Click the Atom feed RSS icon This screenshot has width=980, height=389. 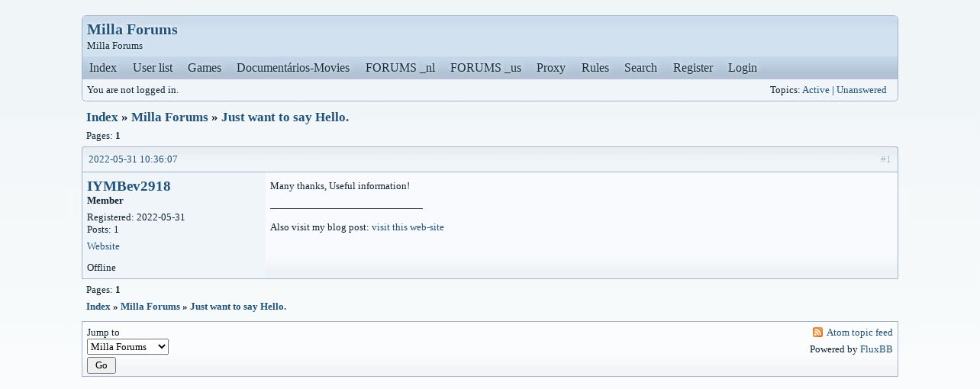click(x=817, y=333)
